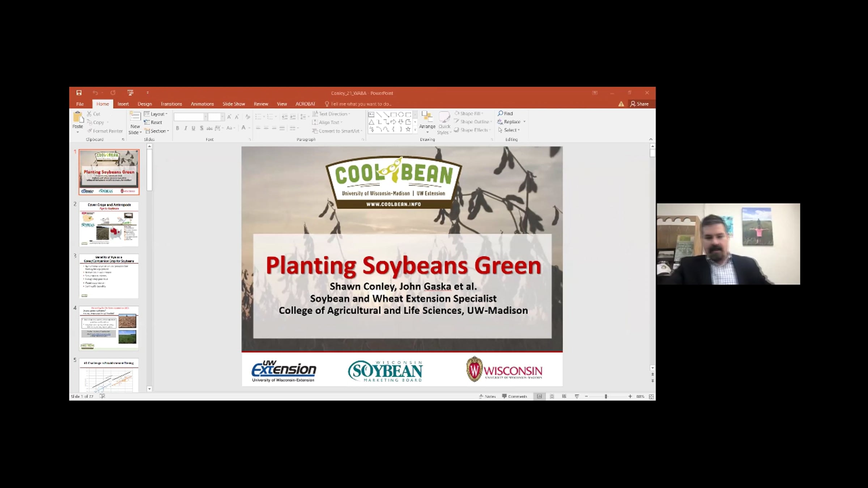868x488 pixels.
Task: Switch to the Design tab
Action: 145,104
